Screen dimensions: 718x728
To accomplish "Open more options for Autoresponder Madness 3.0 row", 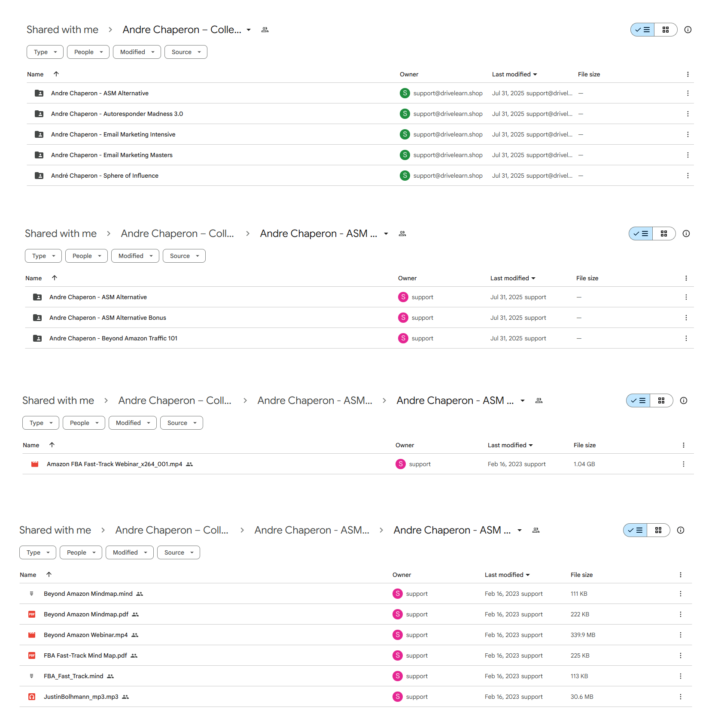I will pos(688,114).
